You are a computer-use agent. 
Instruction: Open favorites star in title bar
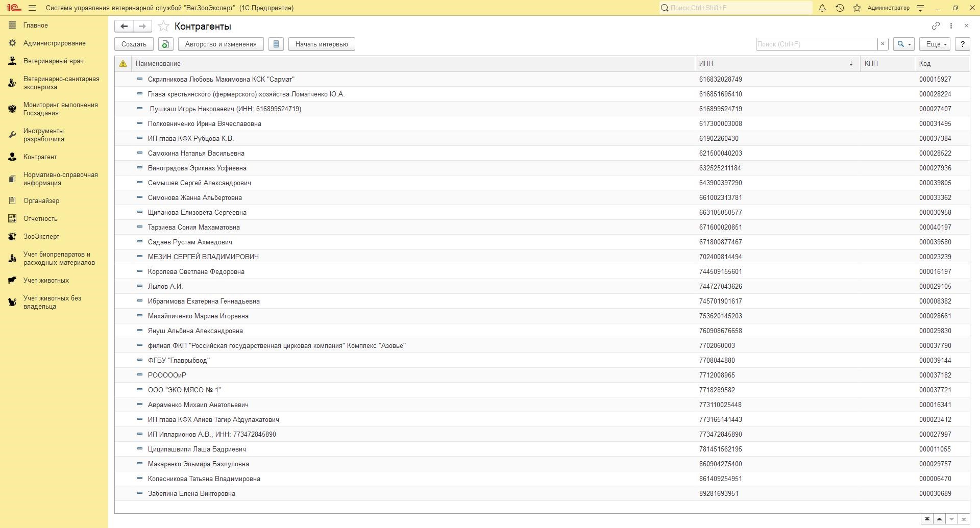click(857, 8)
